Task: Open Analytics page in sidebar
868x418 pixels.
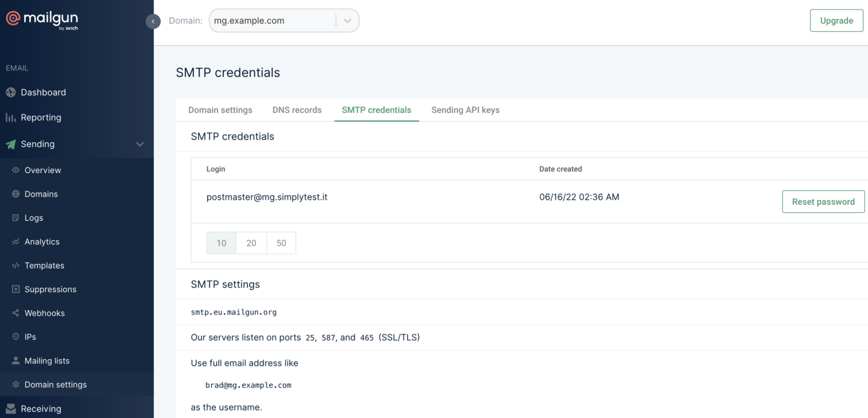Action: coord(42,242)
